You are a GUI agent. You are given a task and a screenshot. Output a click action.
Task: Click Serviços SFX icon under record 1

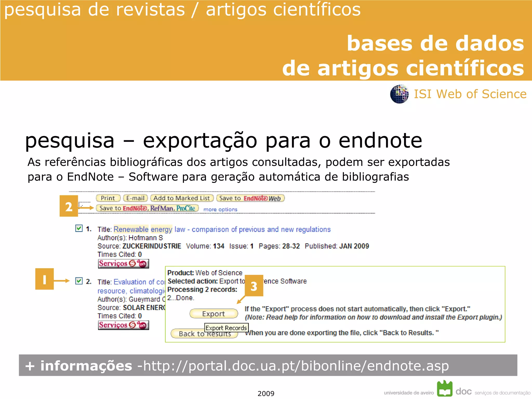[x=123, y=263]
